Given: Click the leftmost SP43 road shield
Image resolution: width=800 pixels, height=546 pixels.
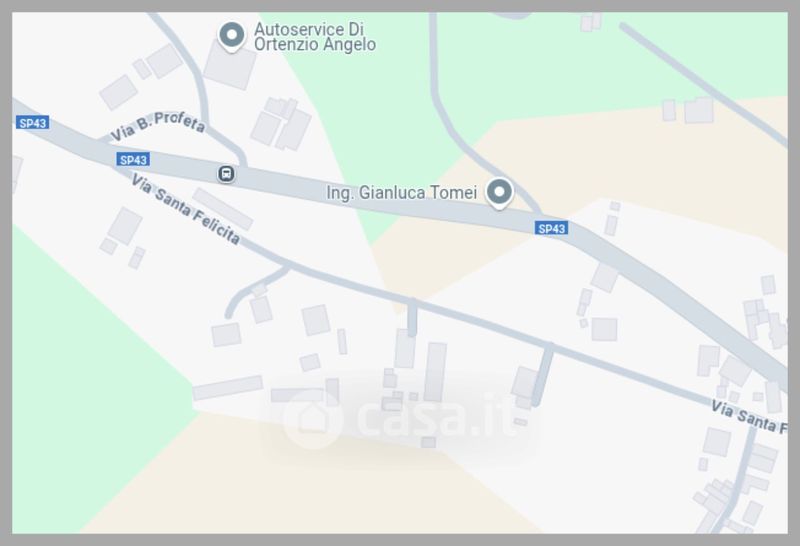Looking at the screenshot, I should (x=33, y=123).
